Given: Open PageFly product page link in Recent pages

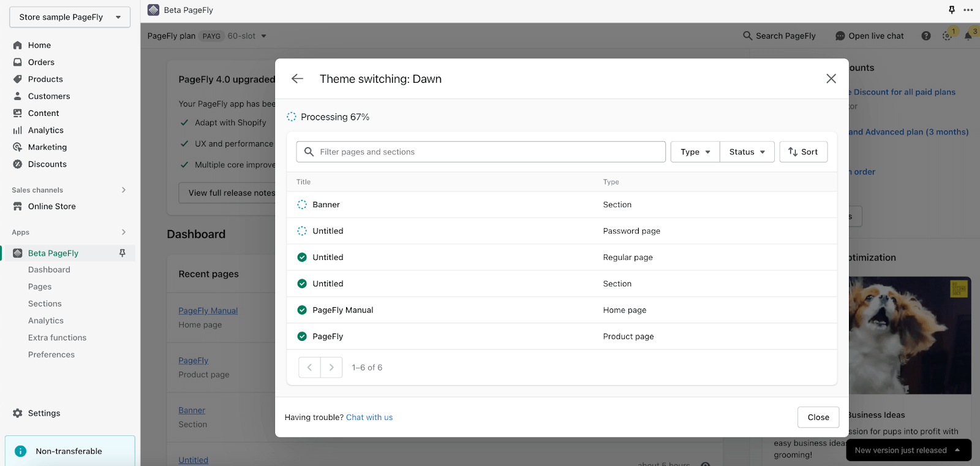Looking at the screenshot, I should (x=194, y=361).
